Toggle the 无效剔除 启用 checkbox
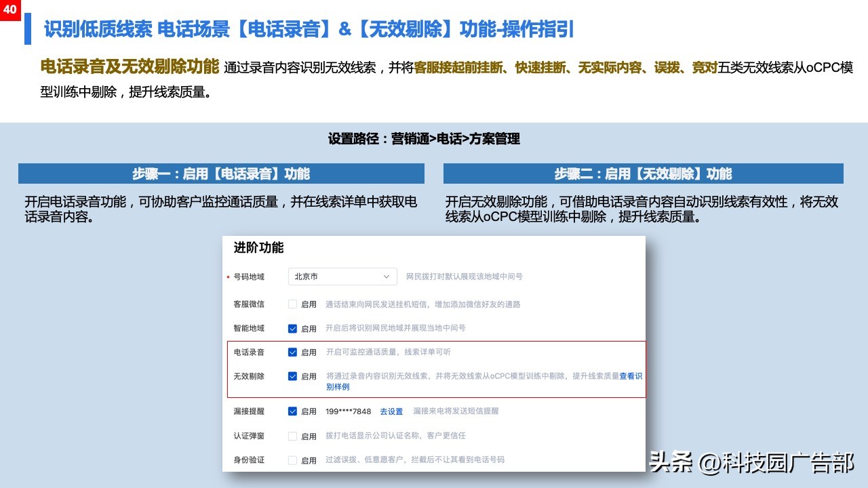 pyautogui.click(x=292, y=376)
